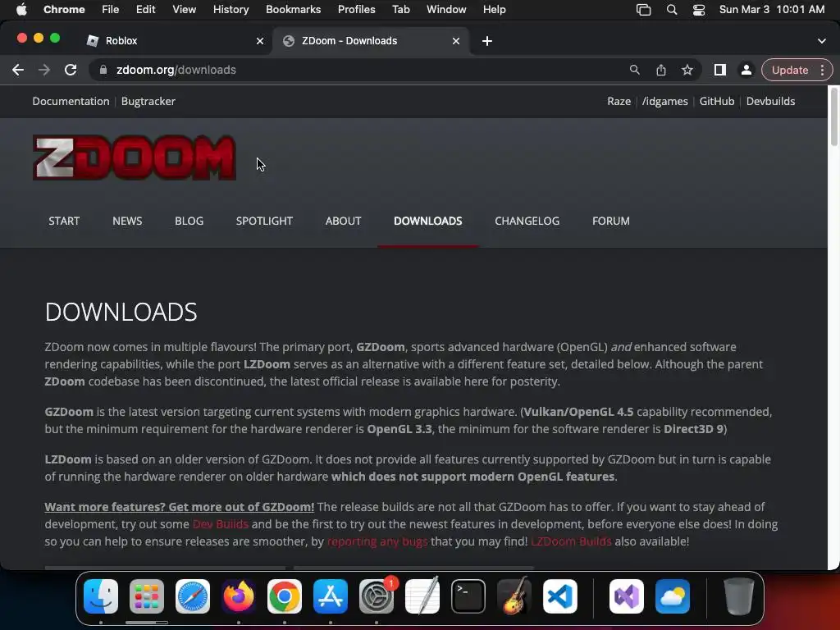
Task: Open a new tab with plus icon
Action: pyautogui.click(x=487, y=41)
